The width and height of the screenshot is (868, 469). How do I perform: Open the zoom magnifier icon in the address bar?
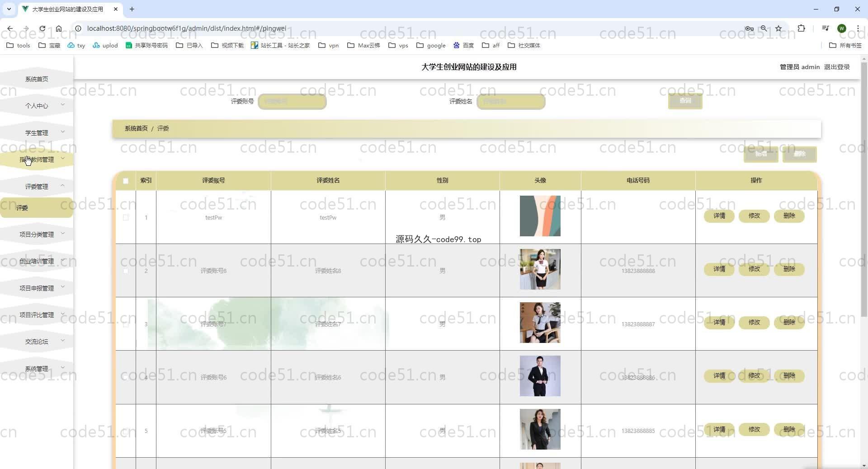(x=764, y=28)
